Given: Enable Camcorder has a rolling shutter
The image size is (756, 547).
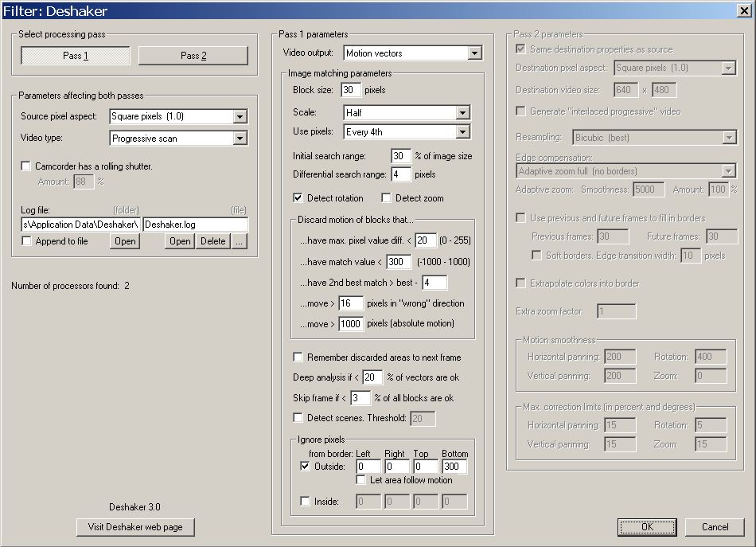Looking at the screenshot, I should [26, 166].
